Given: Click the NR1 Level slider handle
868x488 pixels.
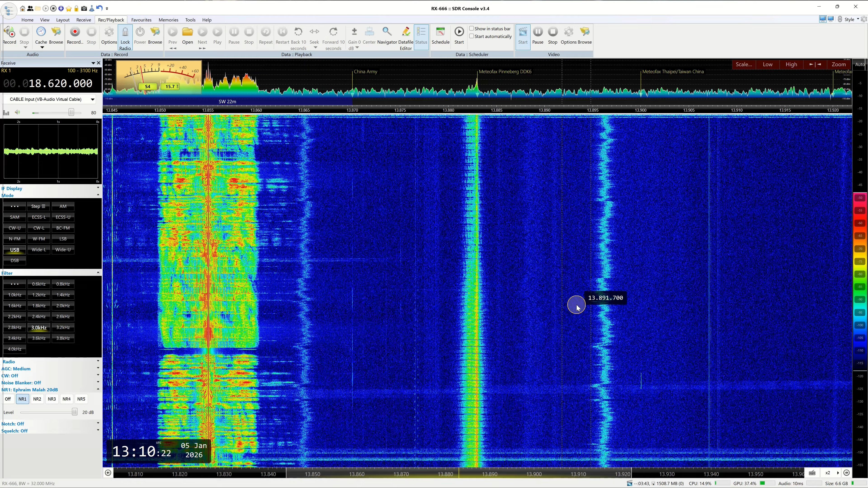Looking at the screenshot, I should point(74,412).
